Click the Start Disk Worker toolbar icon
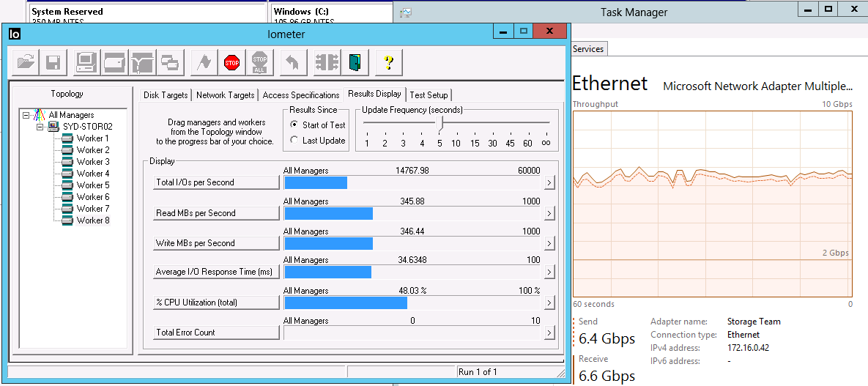 pos(115,62)
